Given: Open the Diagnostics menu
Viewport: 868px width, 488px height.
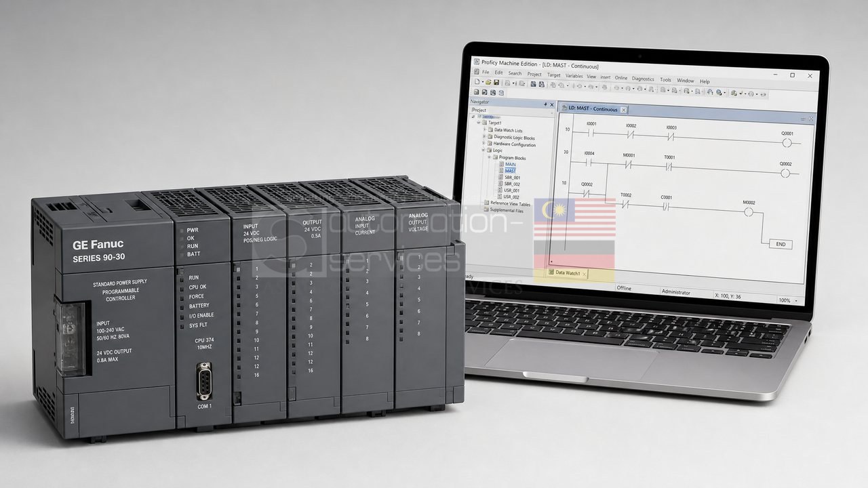Looking at the screenshot, I should [643, 79].
